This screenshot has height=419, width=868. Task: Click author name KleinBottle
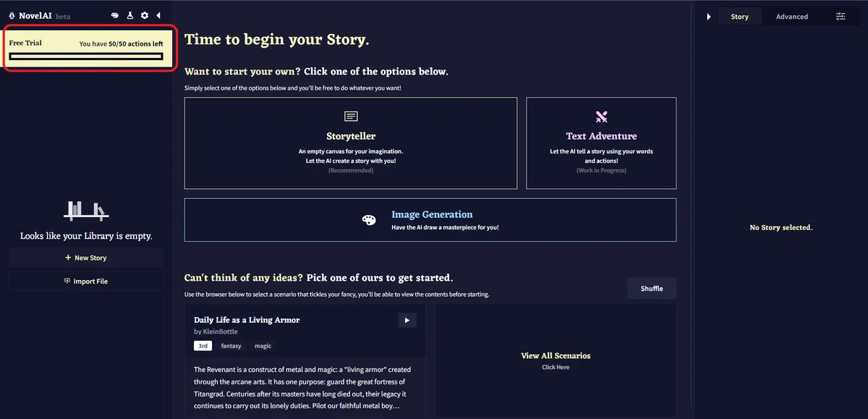pyautogui.click(x=216, y=331)
